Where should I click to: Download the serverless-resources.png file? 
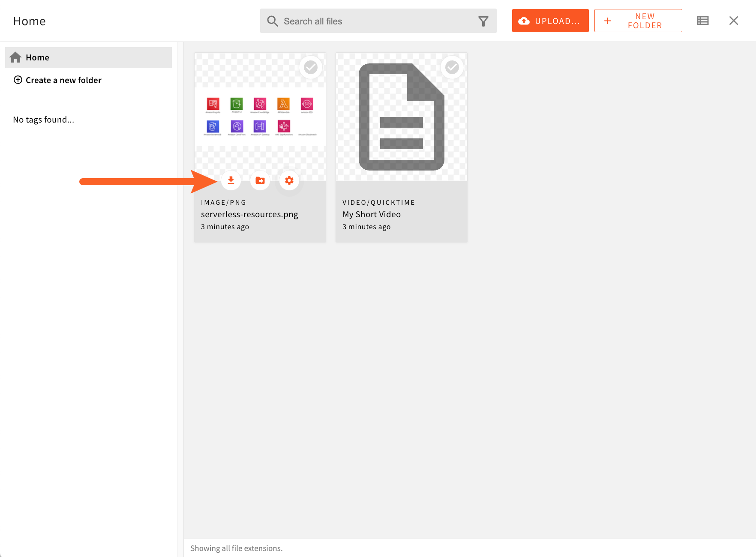[x=231, y=180]
